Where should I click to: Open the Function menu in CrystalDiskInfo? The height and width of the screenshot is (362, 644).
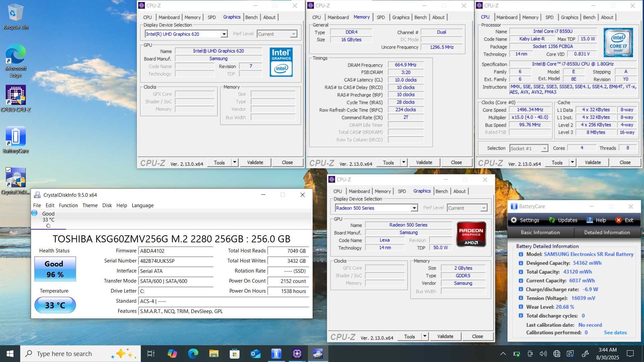pos(68,205)
